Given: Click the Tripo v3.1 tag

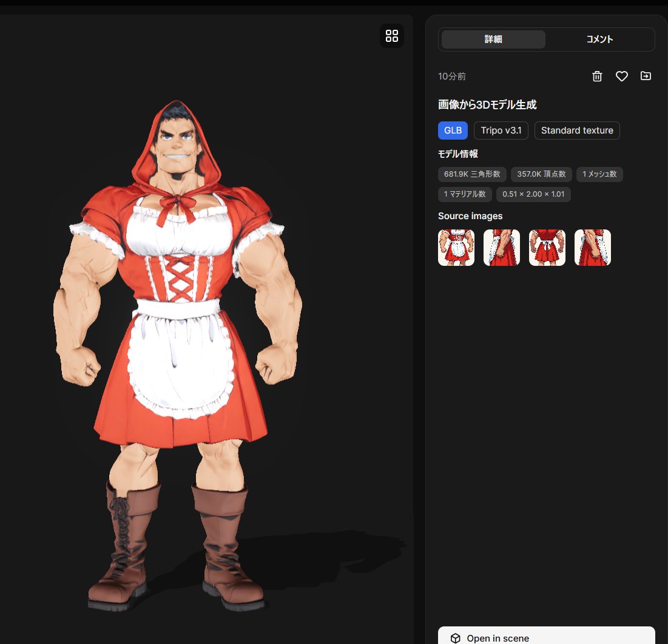Looking at the screenshot, I should tap(501, 130).
